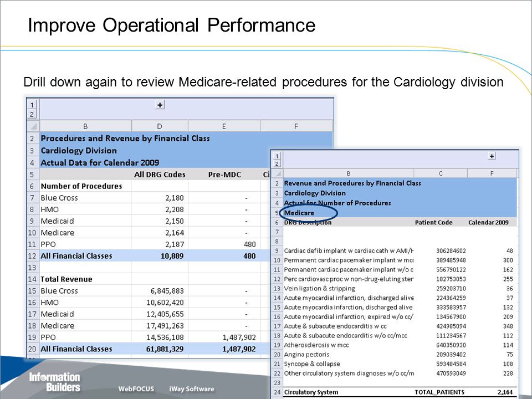Click 'Circulatory System' total row label
Viewport: 532px width, 399px height.
pyautogui.click(x=311, y=392)
